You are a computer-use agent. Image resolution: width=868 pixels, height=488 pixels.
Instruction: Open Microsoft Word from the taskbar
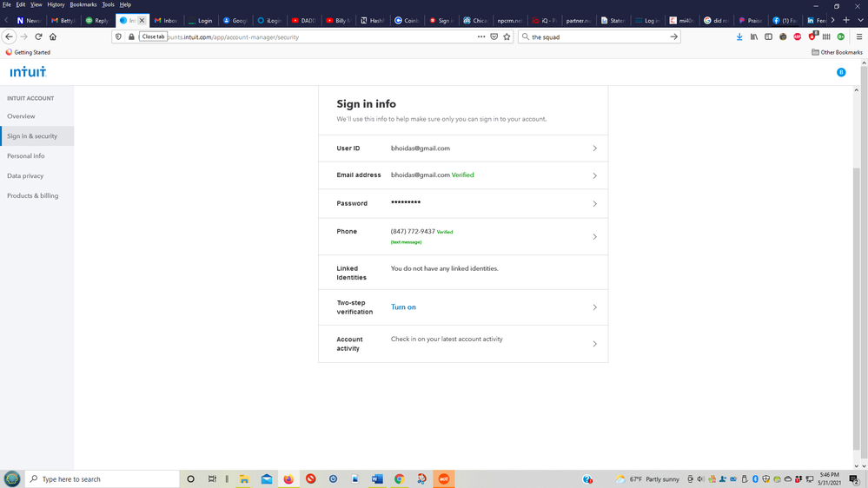click(377, 479)
